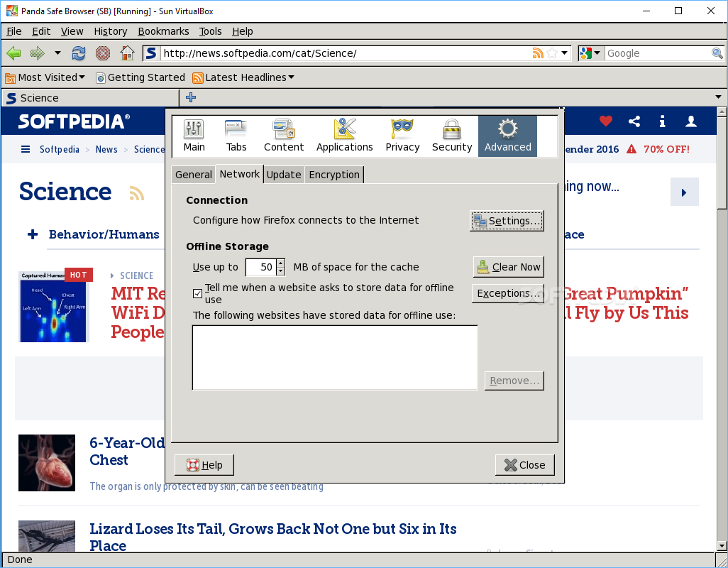Reload the page with the refresh icon
This screenshot has height=568, width=728.
click(79, 53)
